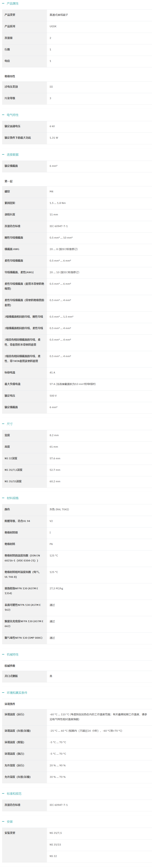This screenshot has width=153, height=868.
Task: Select the value 52.7 mm
Action: point(55,470)
